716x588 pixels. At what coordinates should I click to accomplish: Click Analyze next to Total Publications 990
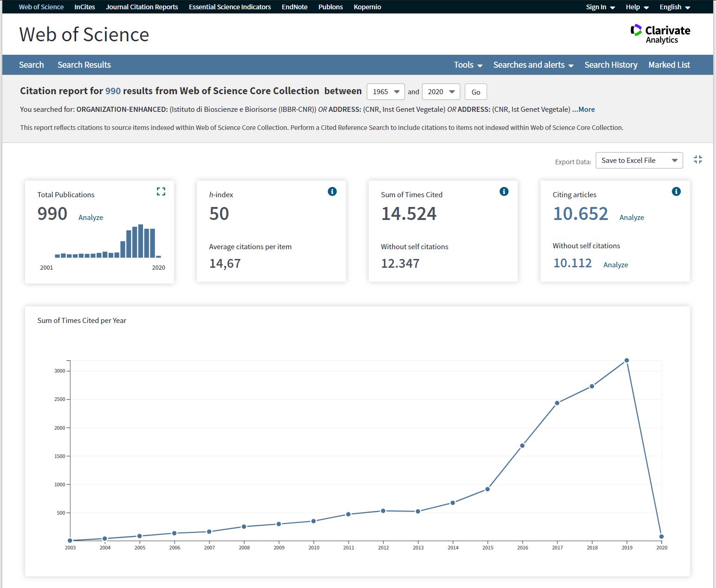(91, 217)
